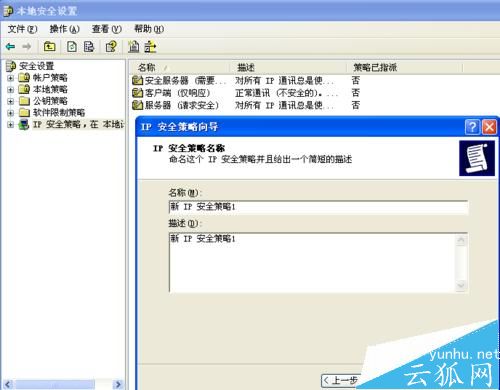
Task: Select the 安全服务器 (需要... list row name
Action: point(185,80)
